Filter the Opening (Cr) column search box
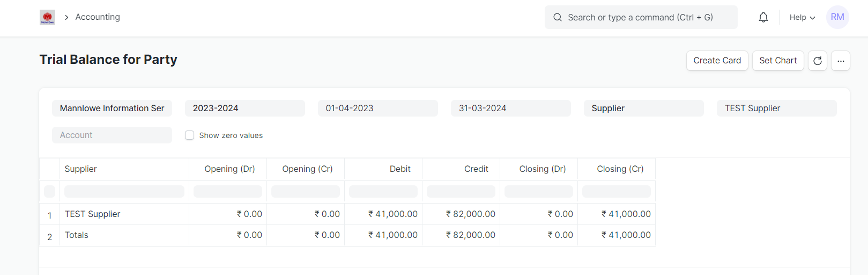 pos(306,191)
